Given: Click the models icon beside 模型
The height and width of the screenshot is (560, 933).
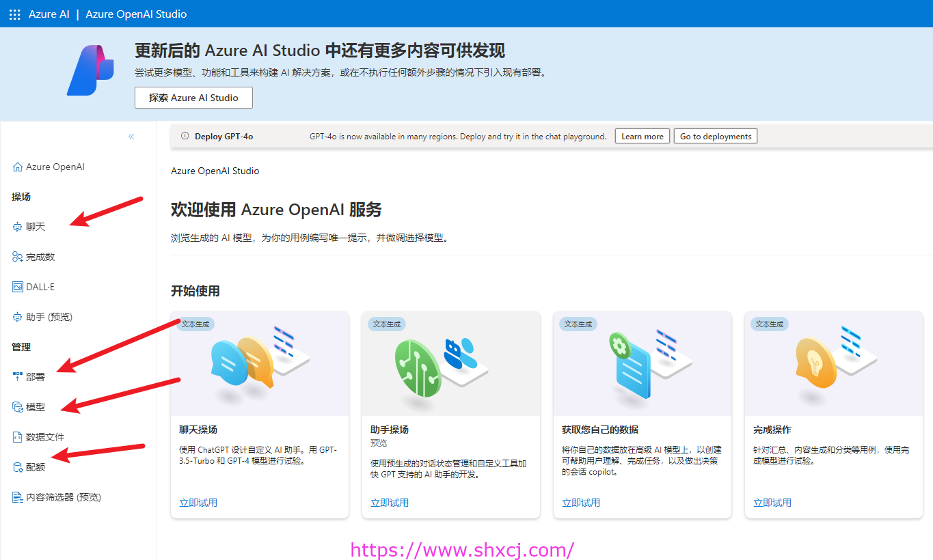Looking at the screenshot, I should coord(18,407).
